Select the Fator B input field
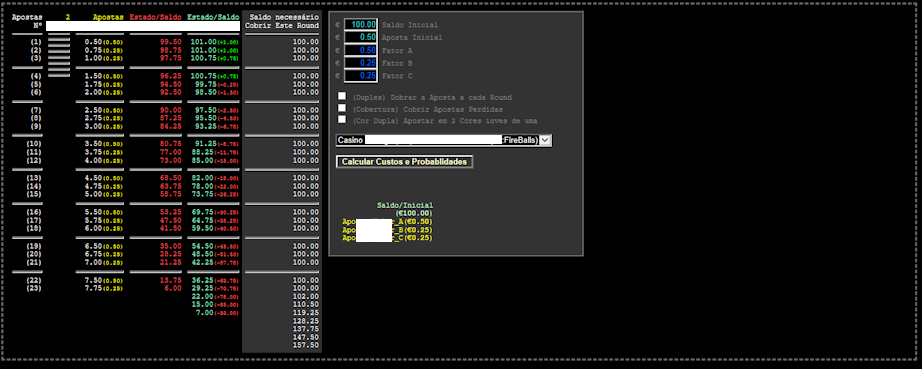Image resolution: width=922 pixels, height=369 pixels. point(360,63)
